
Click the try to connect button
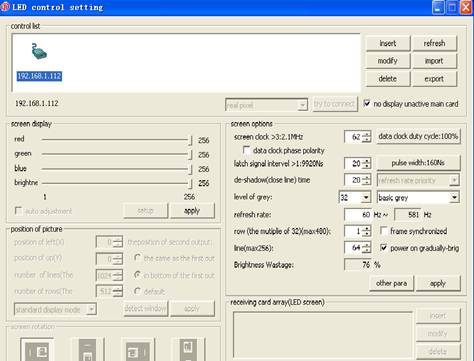click(x=335, y=104)
